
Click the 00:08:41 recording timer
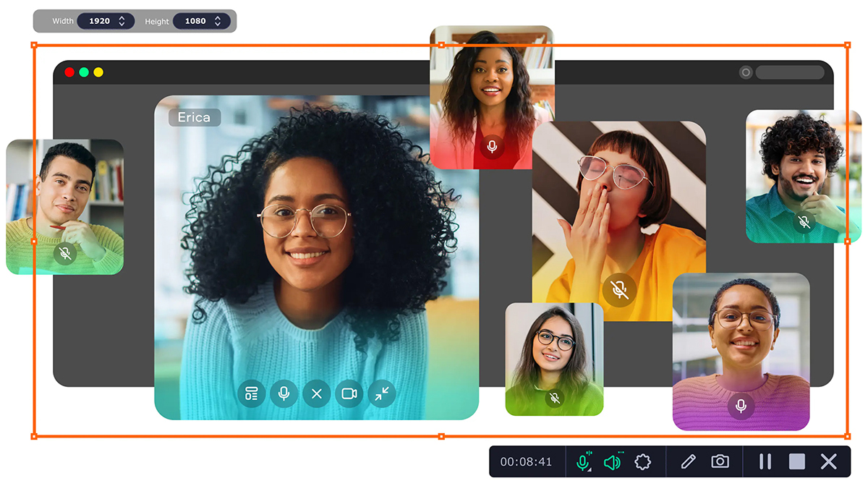[x=526, y=461]
